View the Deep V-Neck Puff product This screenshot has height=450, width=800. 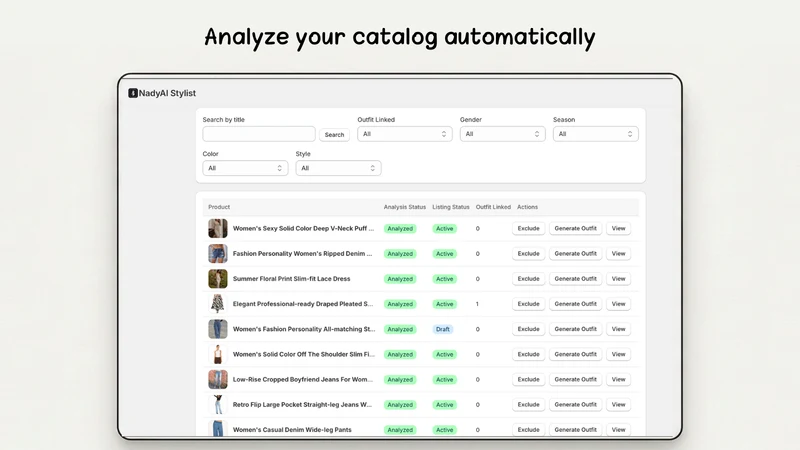(x=618, y=229)
